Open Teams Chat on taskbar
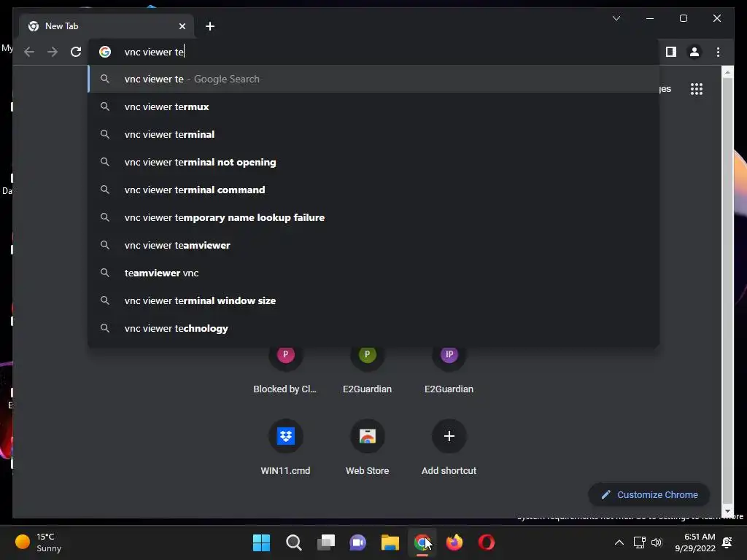 pos(357,542)
